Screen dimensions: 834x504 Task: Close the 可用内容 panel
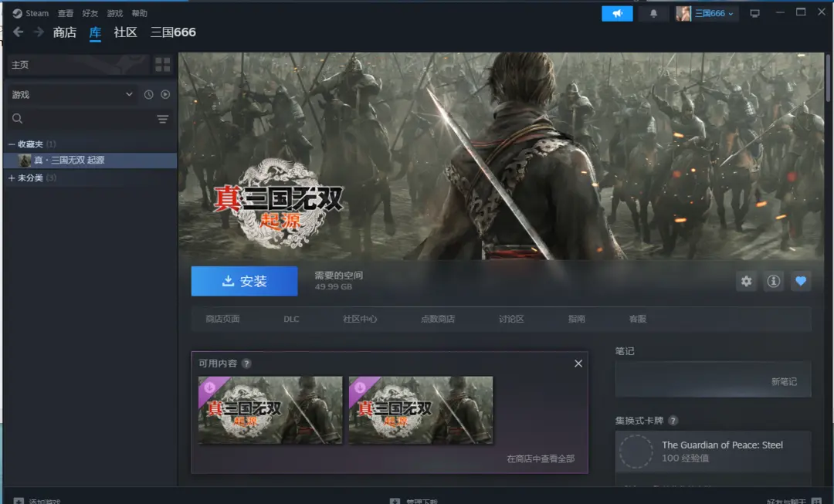[x=578, y=364]
